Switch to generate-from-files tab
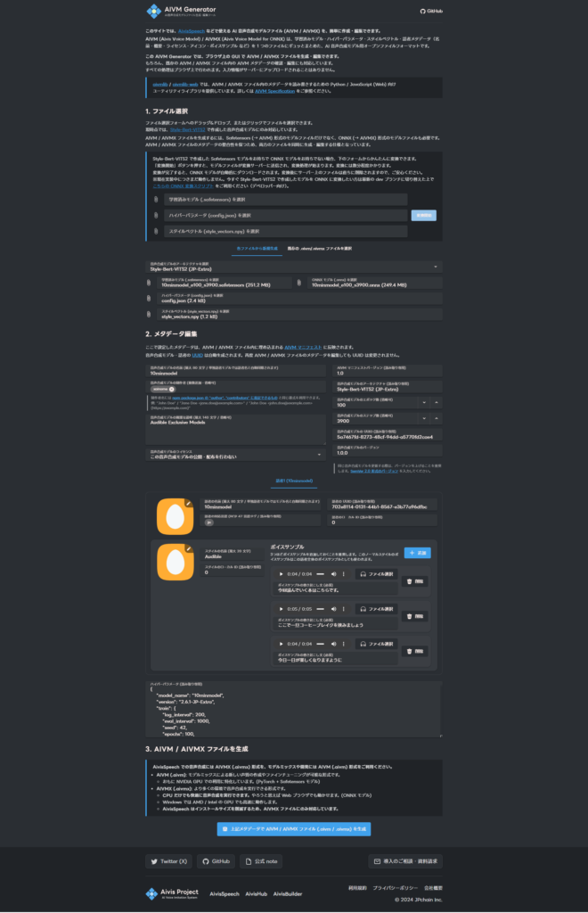The image size is (588, 913). point(257,249)
